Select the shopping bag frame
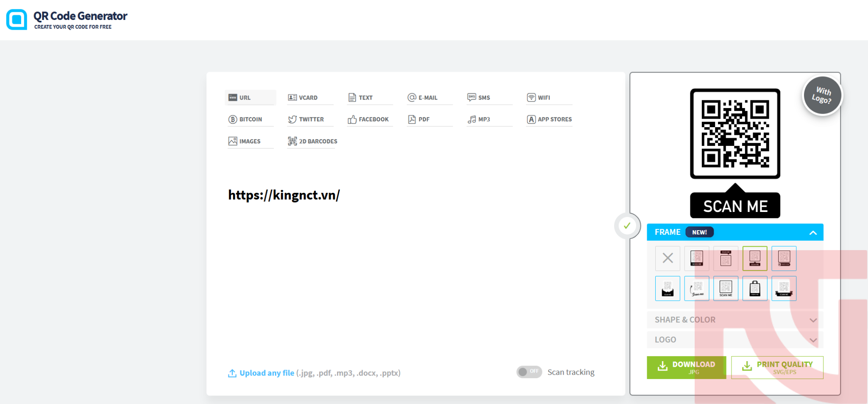 [x=755, y=288]
